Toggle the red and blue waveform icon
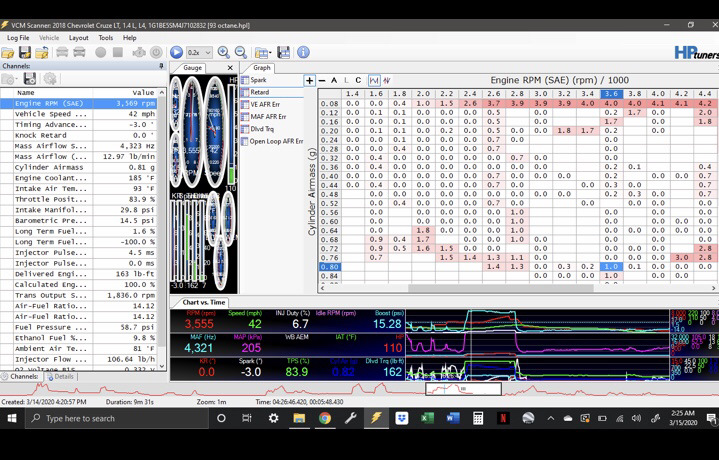The width and height of the screenshot is (719, 460). [387, 81]
